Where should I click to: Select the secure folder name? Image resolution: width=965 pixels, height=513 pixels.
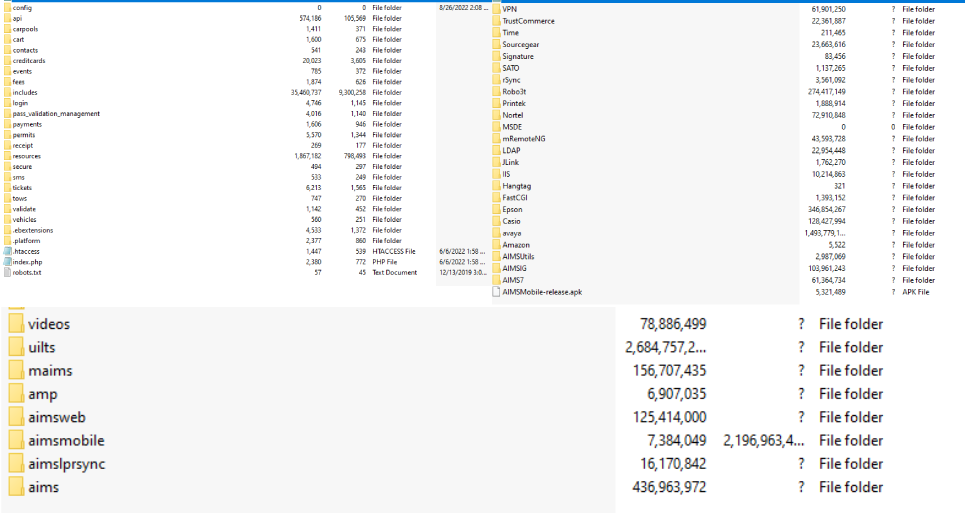coord(22,167)
